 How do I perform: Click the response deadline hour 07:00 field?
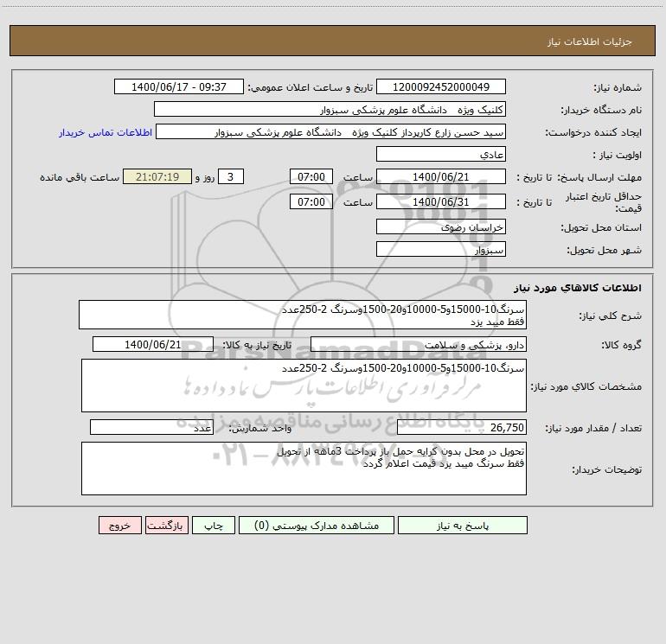pyautogui.click(x=311, y=176)
